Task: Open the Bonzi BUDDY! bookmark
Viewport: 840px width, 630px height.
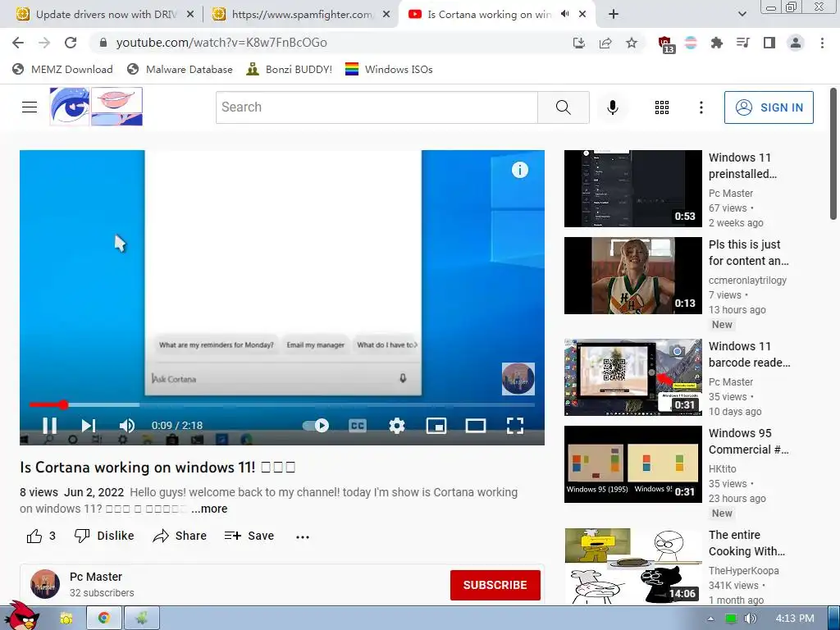Action: 290,69
